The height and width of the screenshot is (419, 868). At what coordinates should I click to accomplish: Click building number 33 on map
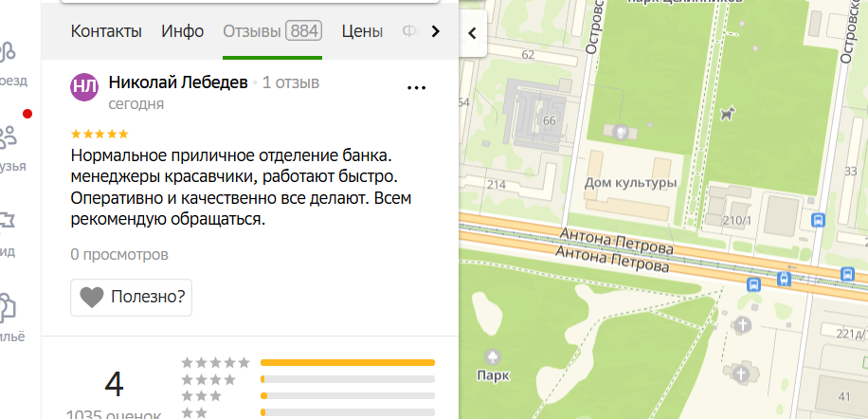point(850,172)
